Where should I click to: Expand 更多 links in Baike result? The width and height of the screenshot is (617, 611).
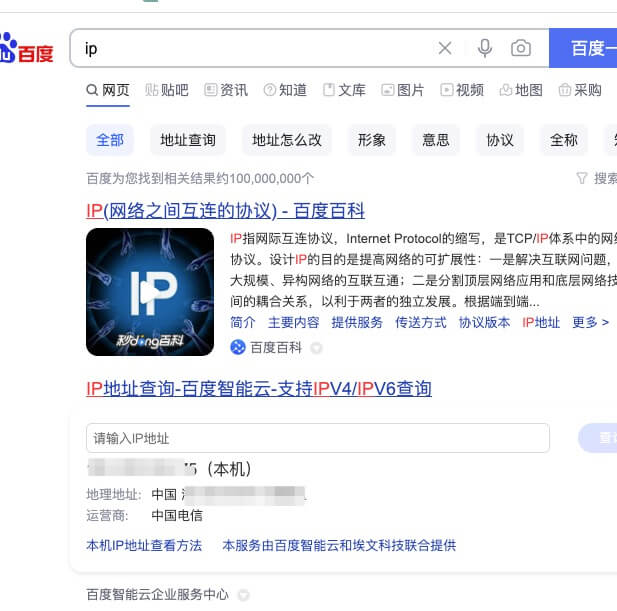point(590,322)
